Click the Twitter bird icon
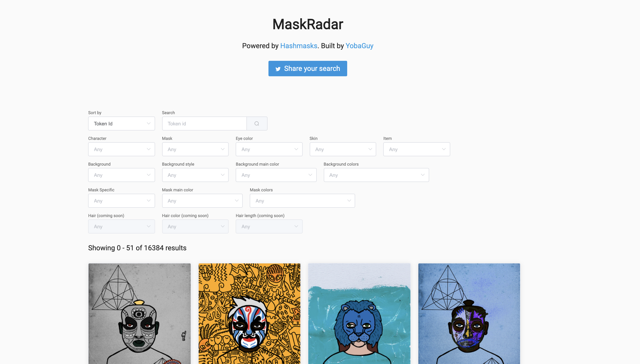 pos(278,69)
